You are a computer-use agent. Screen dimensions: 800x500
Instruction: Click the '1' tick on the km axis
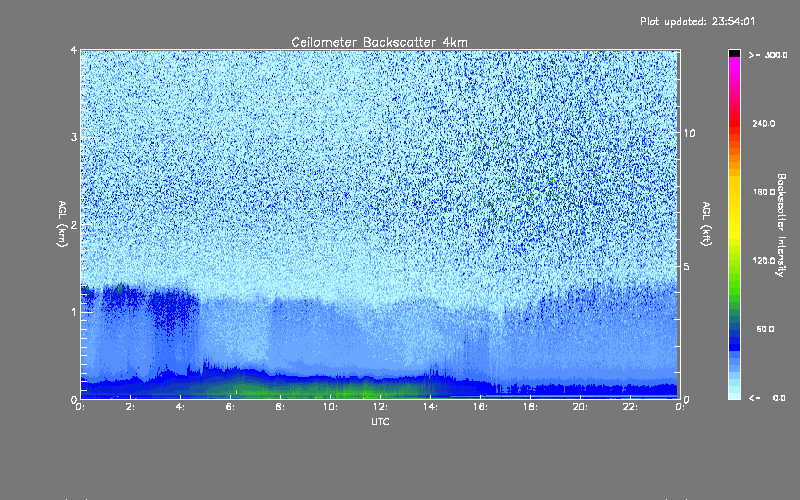click(x=74, y=312)
